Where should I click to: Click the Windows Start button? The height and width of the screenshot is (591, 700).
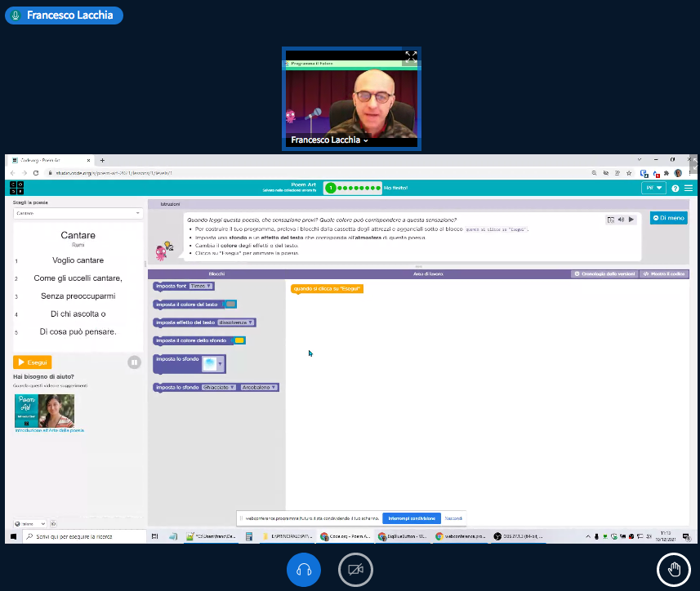point(13,536)
